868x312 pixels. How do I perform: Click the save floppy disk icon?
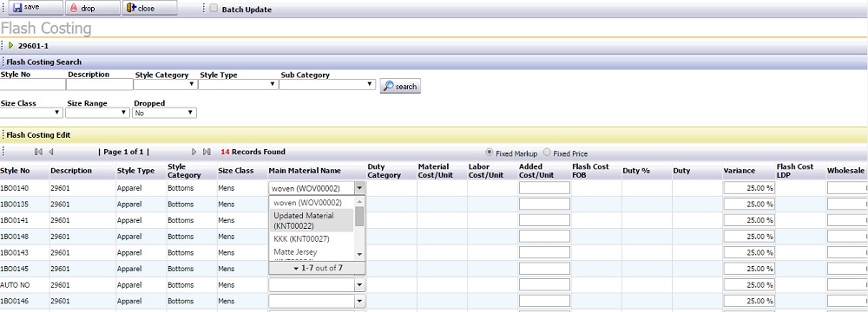pos(17,8)
